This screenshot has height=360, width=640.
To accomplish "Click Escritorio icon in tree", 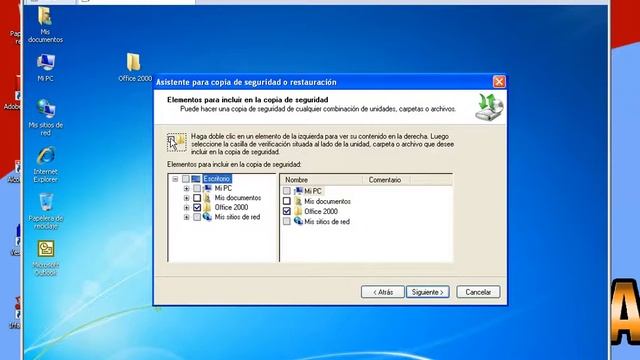I will tap(196, 179).
